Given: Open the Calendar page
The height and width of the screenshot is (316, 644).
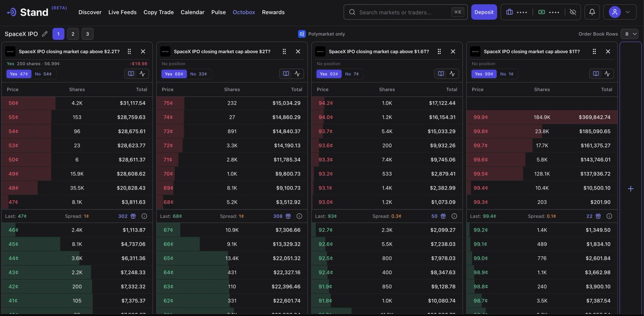Looking at the screenshot, I should pyautogui.click(x=193, y=12).
